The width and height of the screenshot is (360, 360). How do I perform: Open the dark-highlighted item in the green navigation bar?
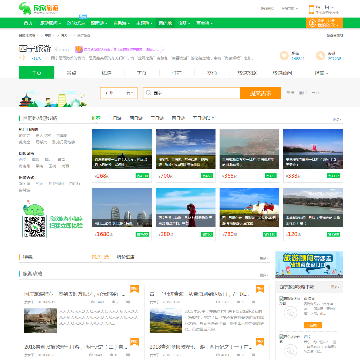[165, 23]
